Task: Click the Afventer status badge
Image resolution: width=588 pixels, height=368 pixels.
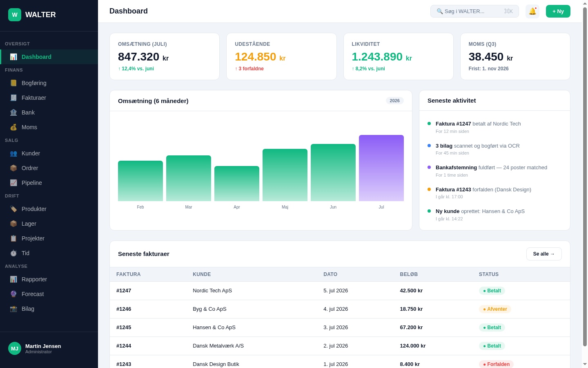Action: (x=495, y=309)
